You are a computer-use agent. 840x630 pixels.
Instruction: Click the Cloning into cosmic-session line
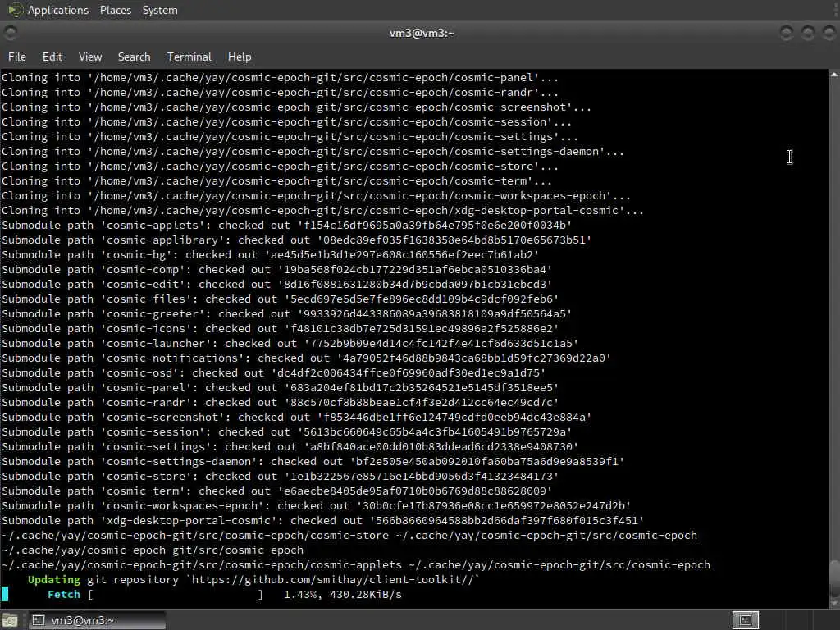286,121
